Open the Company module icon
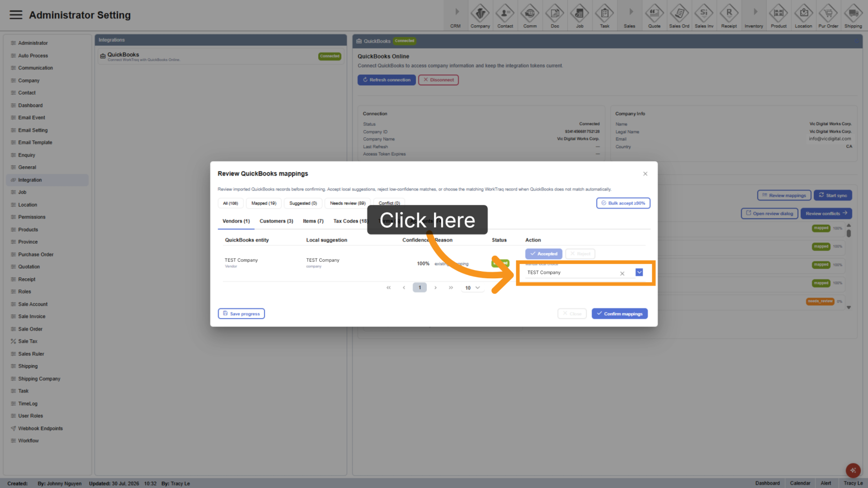 480,15
